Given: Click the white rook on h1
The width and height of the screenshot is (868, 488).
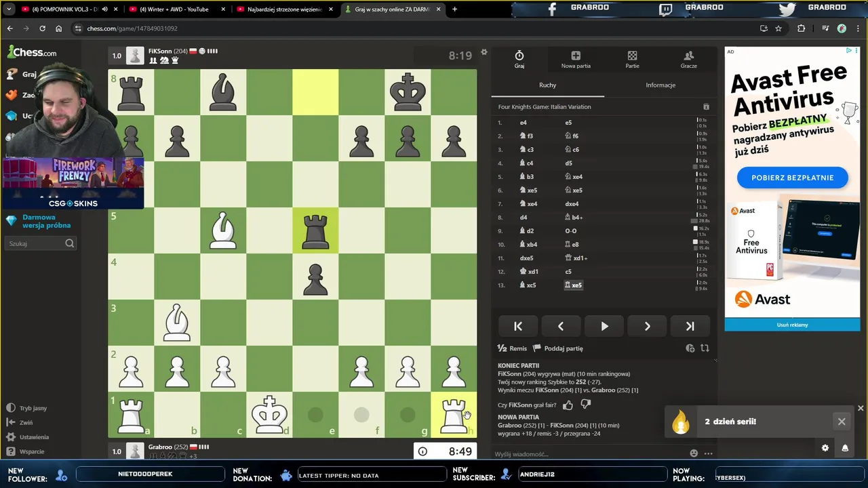Looking at the screenshot, I should [x=454, y=415].
